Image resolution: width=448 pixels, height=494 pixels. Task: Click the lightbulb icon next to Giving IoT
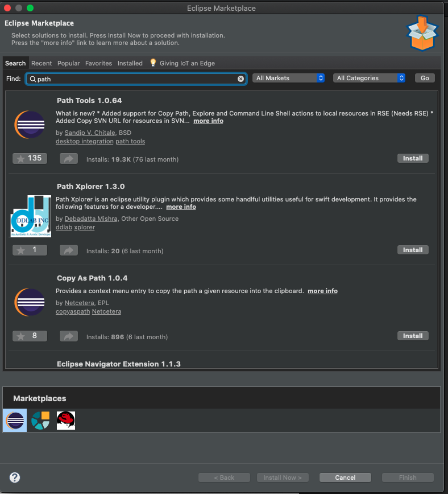(153, 63)
